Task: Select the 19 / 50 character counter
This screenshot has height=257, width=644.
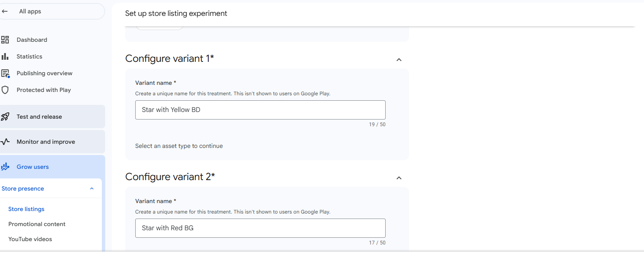Action: [377, 125]
